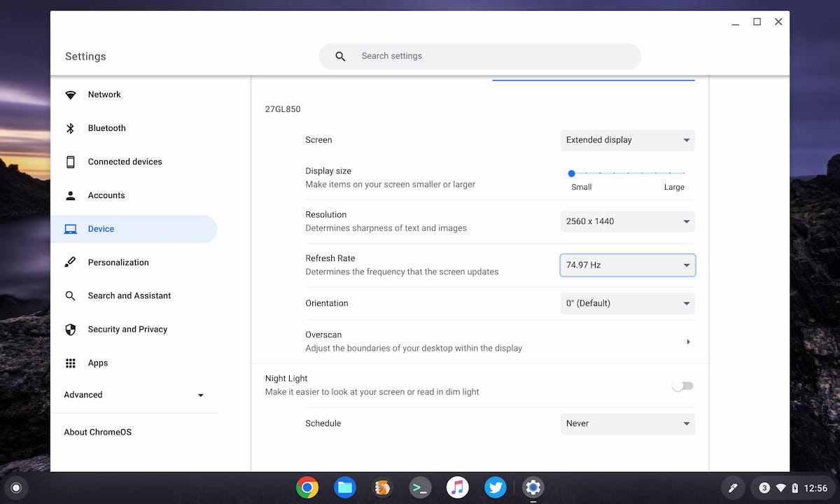Click the Network wifi icon in sidebar
The width and height of the screenshot is (840, 504).
click(70, 94)
